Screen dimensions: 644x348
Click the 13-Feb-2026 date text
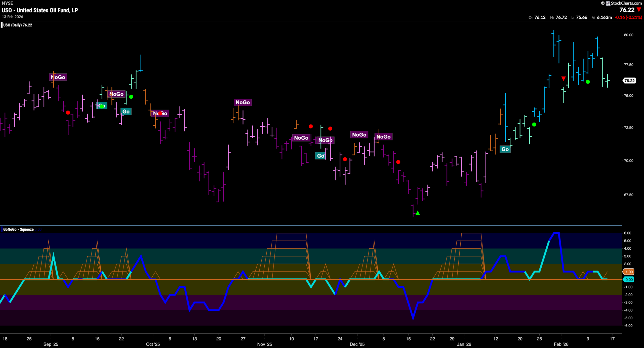(13, 17)
